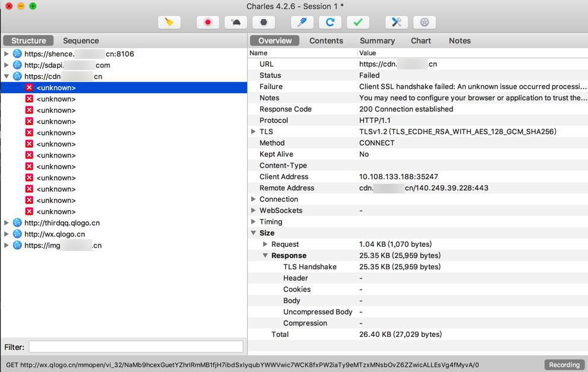Toggle recording with the red record button
The height and width of the screenshot is (372, 588).
[207, 22]
